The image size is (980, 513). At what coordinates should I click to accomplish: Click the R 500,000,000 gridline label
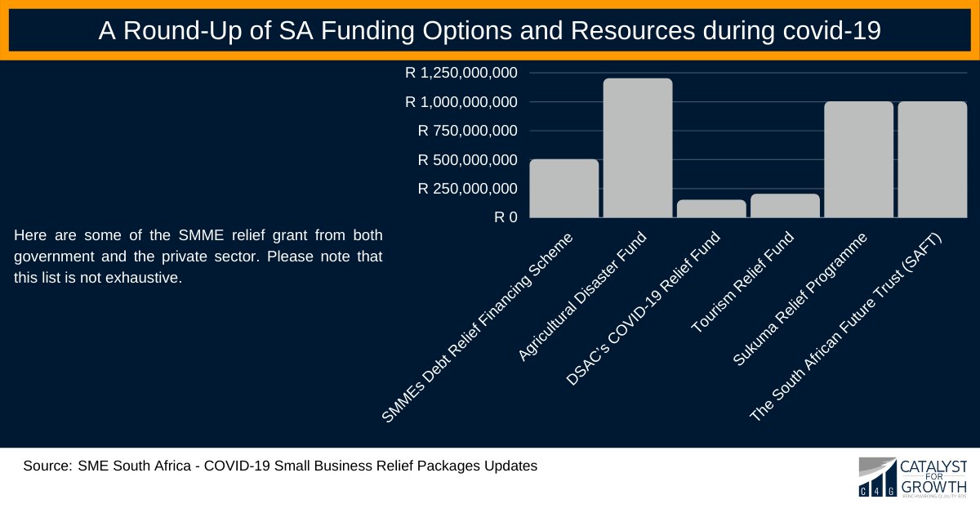(x=467, y=159)
